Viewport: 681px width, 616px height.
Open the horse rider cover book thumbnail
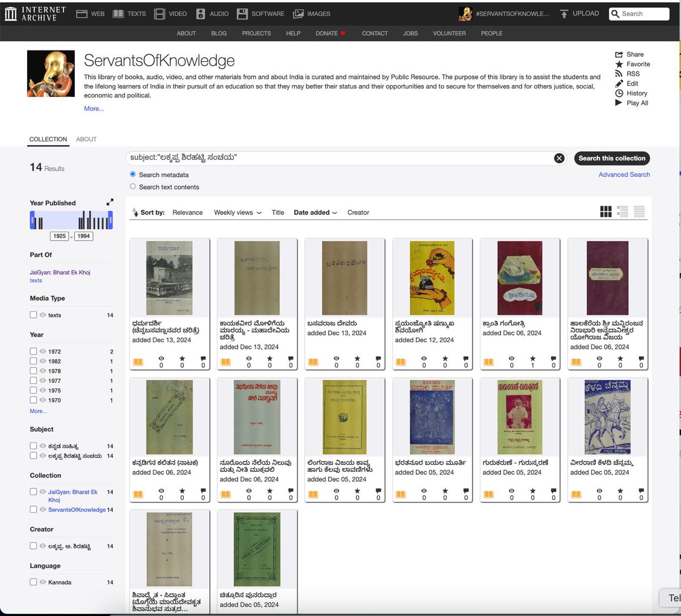tap(607, 417)
